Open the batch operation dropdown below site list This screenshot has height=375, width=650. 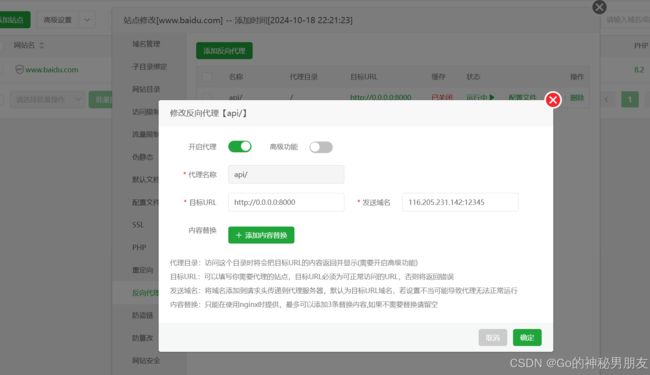coord(47,99)
